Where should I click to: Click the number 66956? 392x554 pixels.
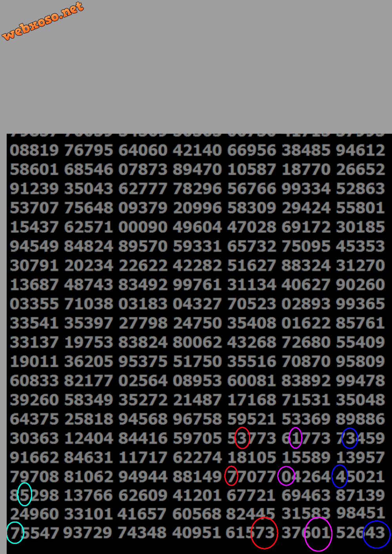tap(252, 150)
